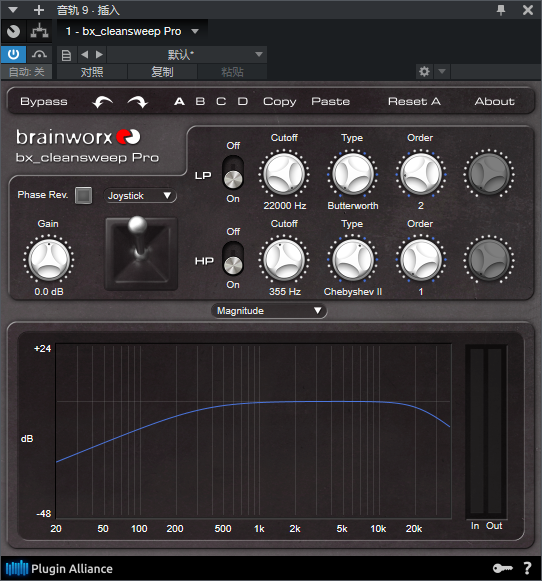Click the undo arrow icon

(103, 102)
